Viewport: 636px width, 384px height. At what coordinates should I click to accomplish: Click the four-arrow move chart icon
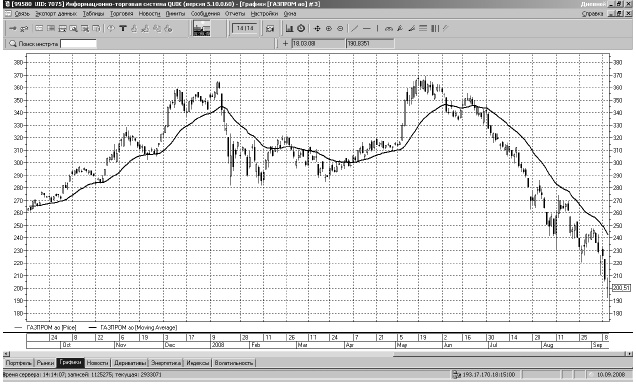coord(317,28)
